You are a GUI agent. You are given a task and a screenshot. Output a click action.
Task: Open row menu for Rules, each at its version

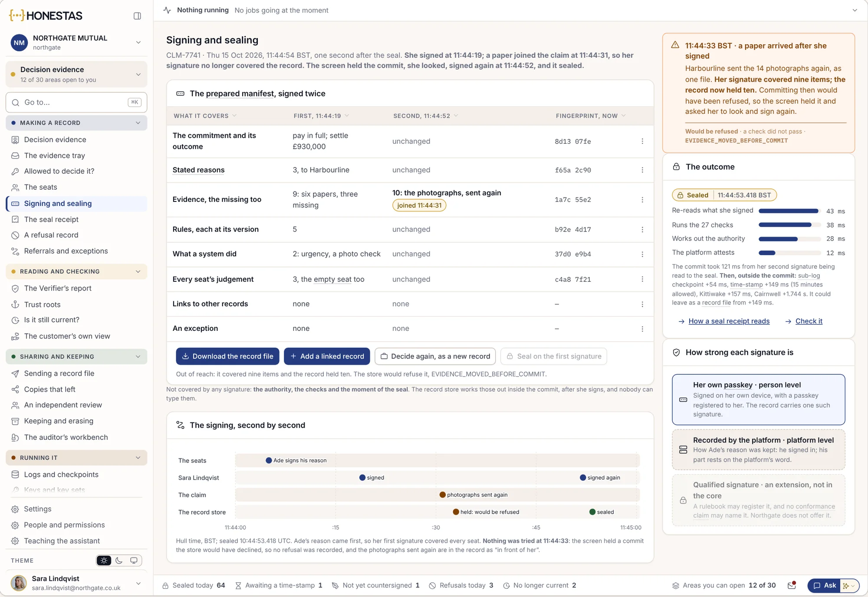point(642,230)
